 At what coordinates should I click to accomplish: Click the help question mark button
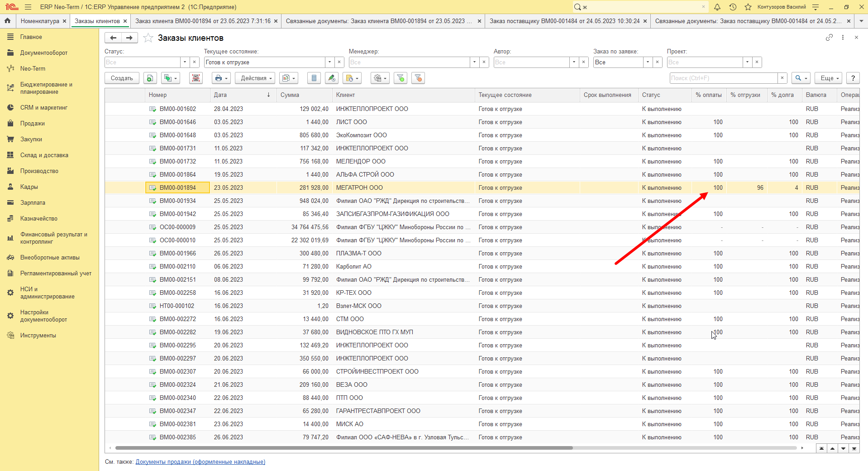click(x=853, y=78)
